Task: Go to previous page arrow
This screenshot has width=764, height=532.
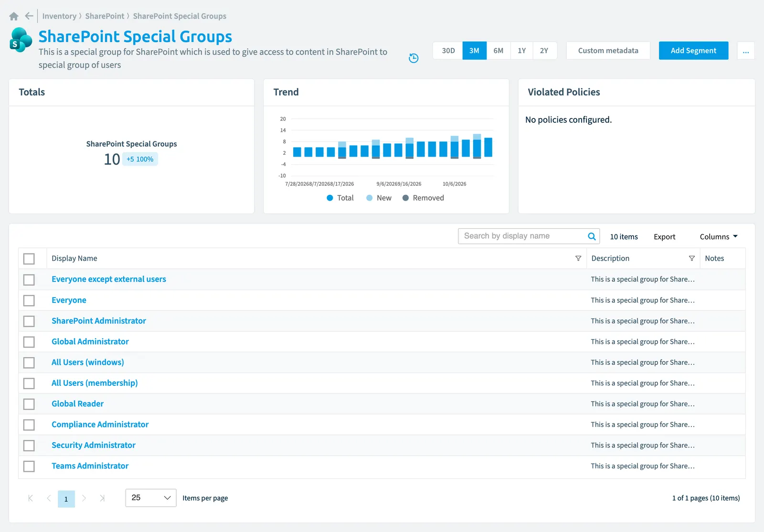Action: 49,498
